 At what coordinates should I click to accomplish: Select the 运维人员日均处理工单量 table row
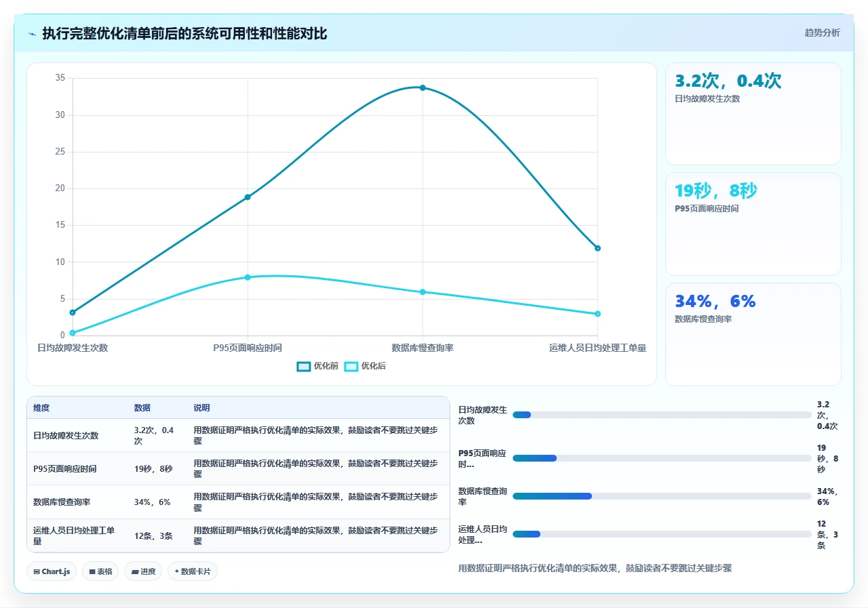[238, 535]
